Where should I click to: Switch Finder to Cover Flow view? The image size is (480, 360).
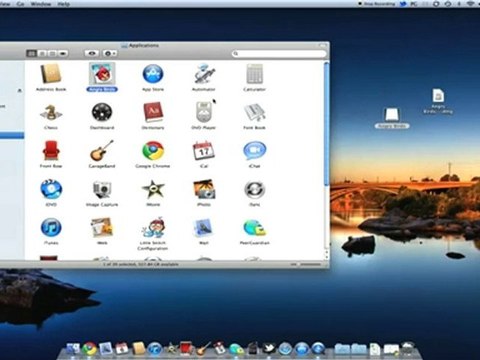(63, 53)
